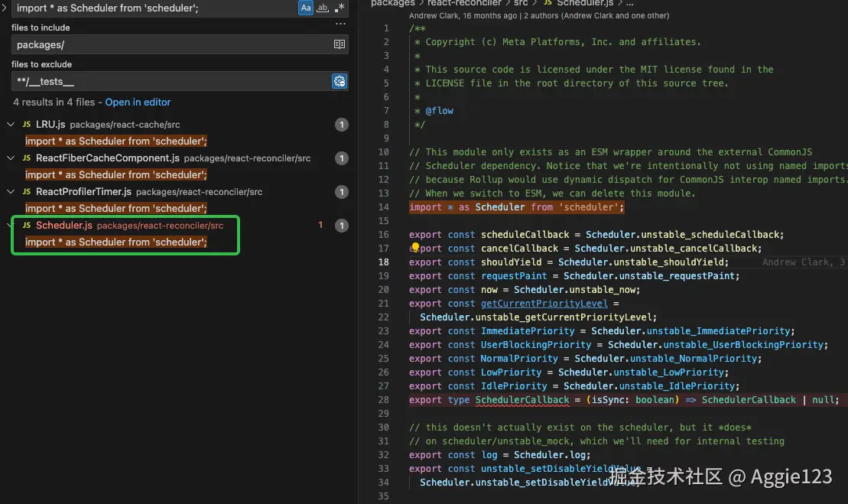Click the 'Open in editor' link
The height and width of the screenshot is (504, 848).
138,102
